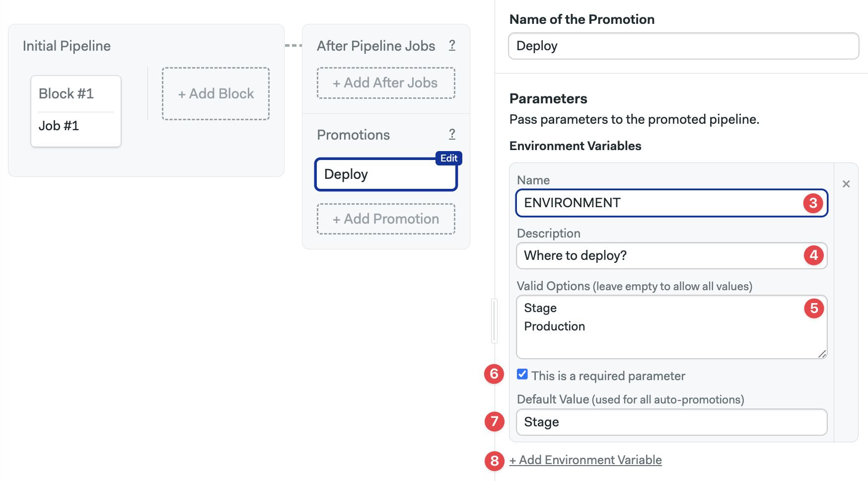Click the red number 5 marker badge
This screenshot has width=868, height=481.
point(813,308)
